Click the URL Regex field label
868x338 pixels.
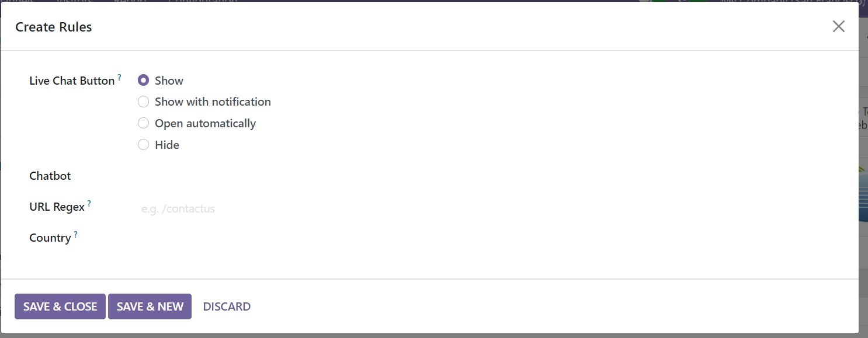57,207
